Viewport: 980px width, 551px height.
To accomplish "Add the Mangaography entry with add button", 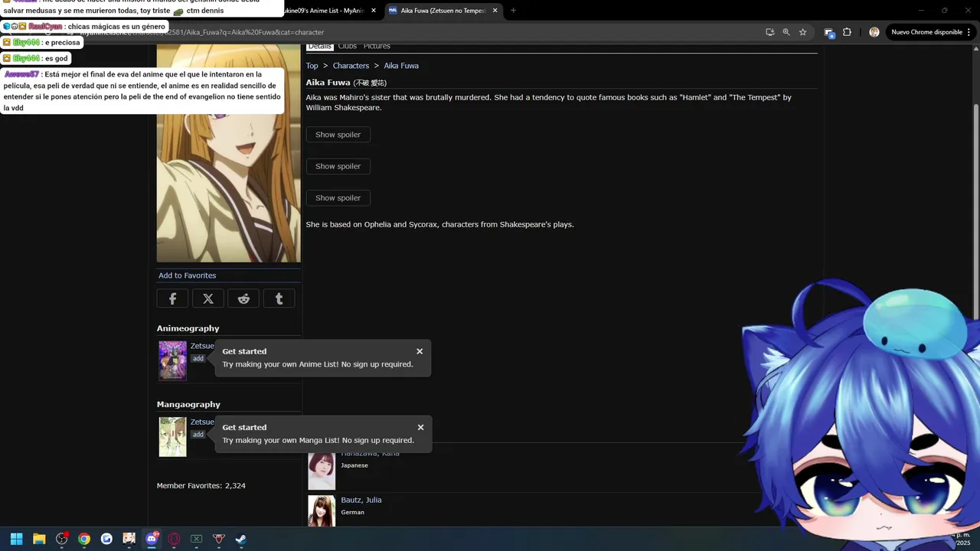I will pos(198,434).
